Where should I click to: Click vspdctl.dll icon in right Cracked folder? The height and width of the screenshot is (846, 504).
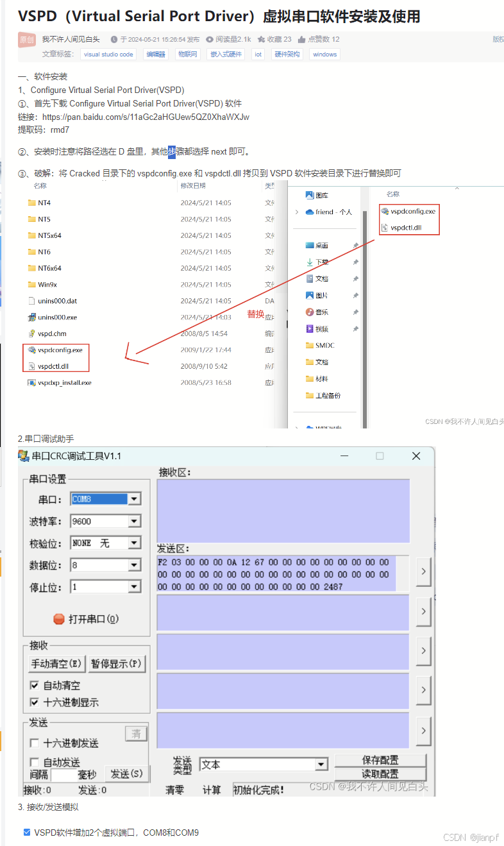coord(385,227)
